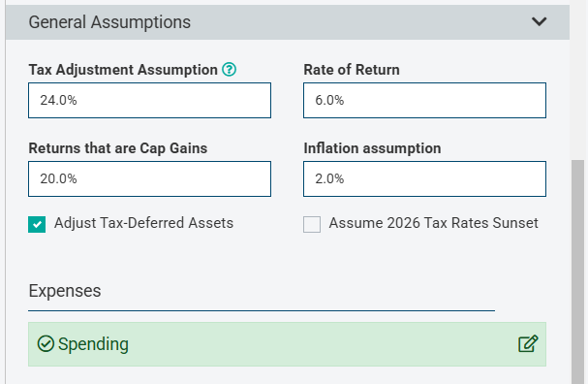The image size is (588, 384).
Task: Click the Adjust Tax-Deferred Assets label text
Action: pos(143,223)
